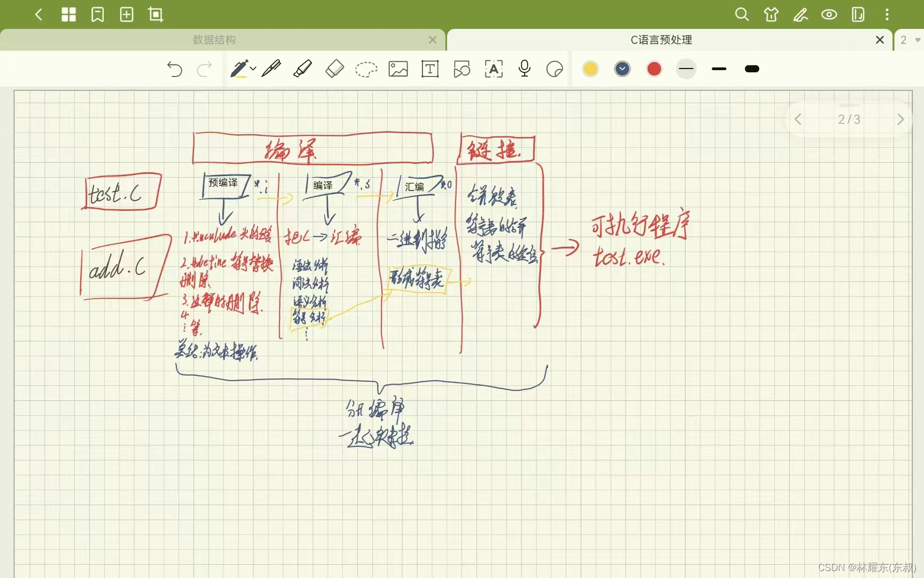
Task: Open the page layout panel icon
Action: (x=858, y=14)
